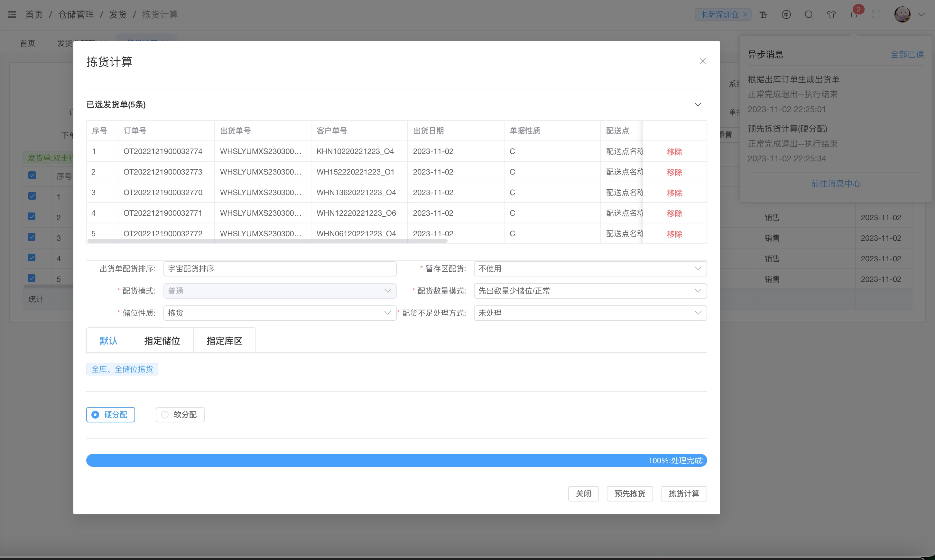Click the language switch globe icon

[x=786, y=15]
